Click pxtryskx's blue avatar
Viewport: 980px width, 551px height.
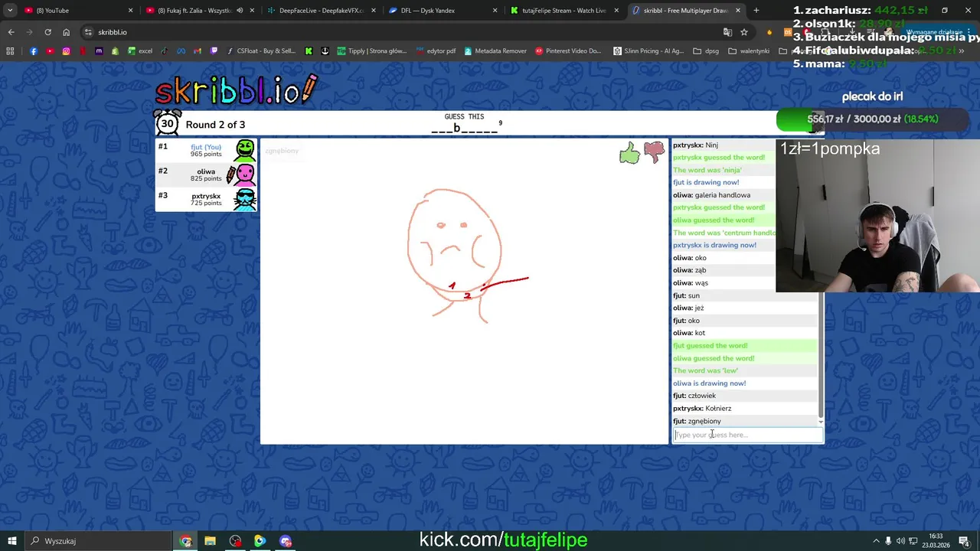pyautogui.click(x=245, y=199)
